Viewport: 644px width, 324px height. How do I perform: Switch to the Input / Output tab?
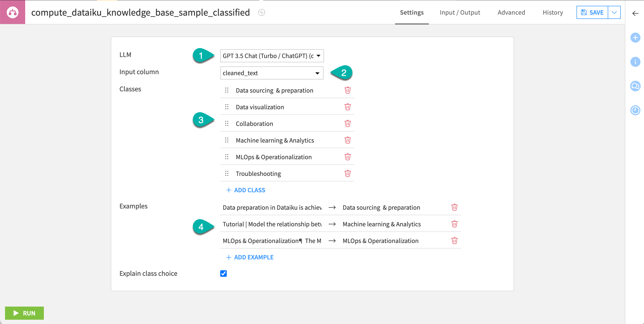[x=460, y=12]
